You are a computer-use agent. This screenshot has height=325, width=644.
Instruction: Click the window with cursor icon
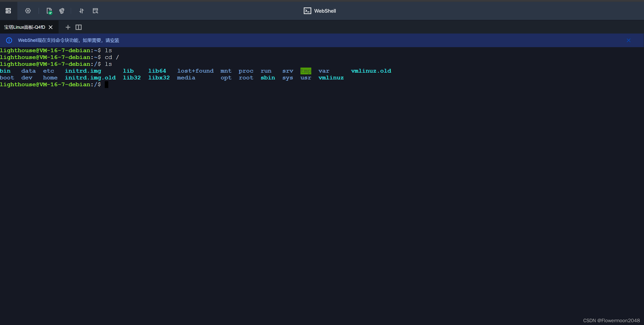95,11
